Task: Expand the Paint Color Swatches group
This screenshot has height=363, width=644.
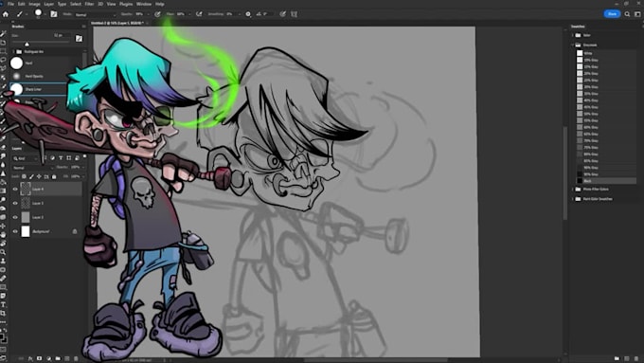Action: coord(573,199)
